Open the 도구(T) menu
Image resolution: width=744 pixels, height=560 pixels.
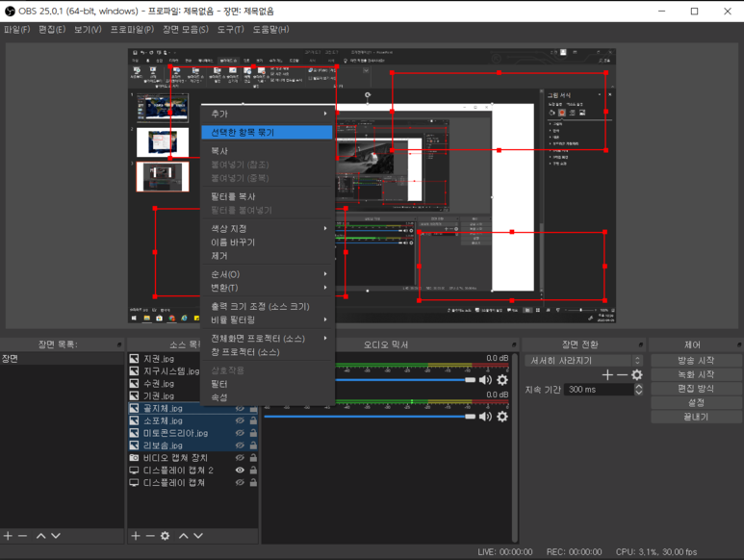click(x=231, y=30)
